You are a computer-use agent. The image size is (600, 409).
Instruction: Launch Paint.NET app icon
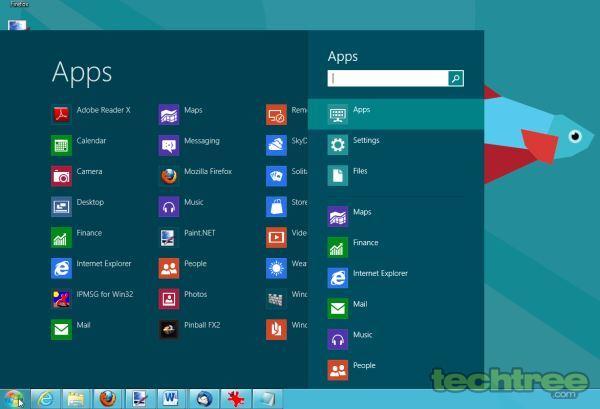pyautogui.click(x=169, y=237)
